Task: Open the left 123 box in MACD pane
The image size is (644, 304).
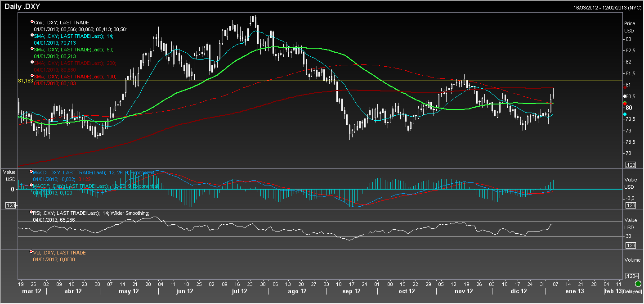Action: click(x=10, y=205)
